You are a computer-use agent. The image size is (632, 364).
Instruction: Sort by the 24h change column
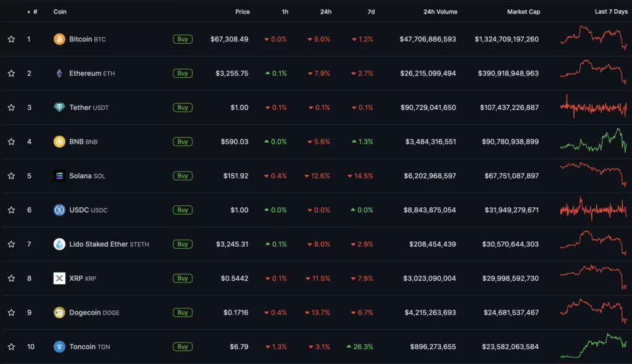click(326, 12)
